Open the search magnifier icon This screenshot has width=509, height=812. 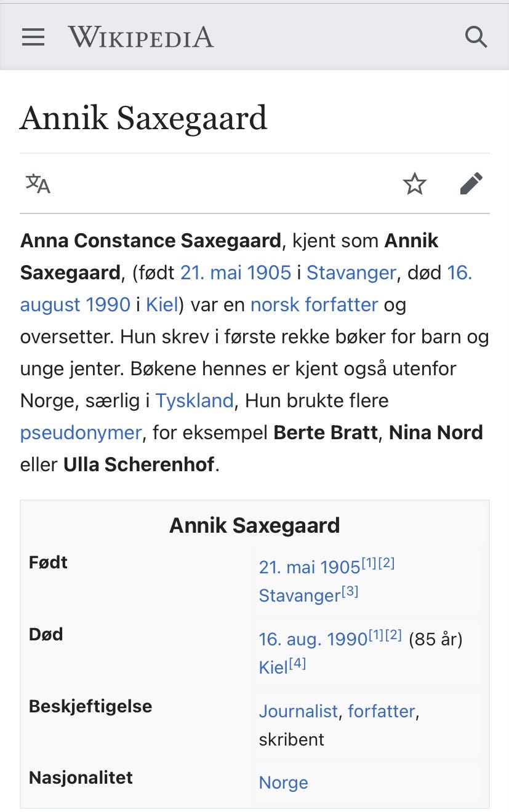tap(476, 38)
